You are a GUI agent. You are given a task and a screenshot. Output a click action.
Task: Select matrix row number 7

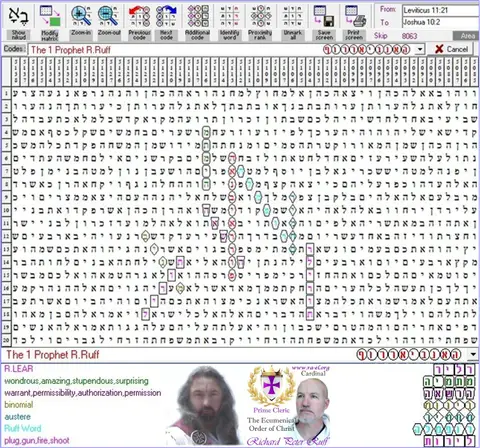tap(6, 171)
